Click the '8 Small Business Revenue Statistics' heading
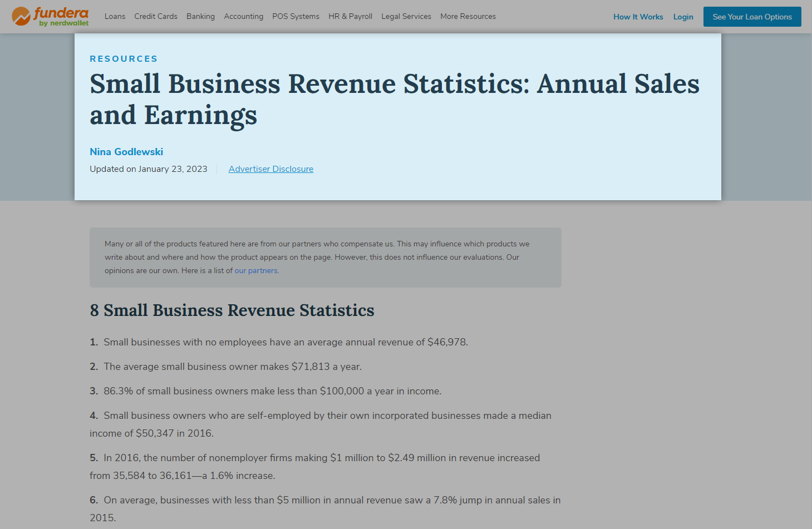This screenshot has height=529, width=812. click(x=232, y=310)
